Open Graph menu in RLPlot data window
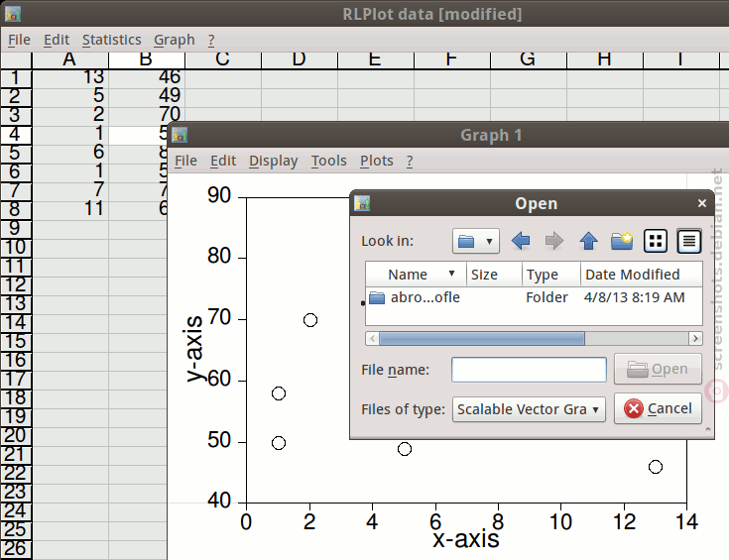 175,40
